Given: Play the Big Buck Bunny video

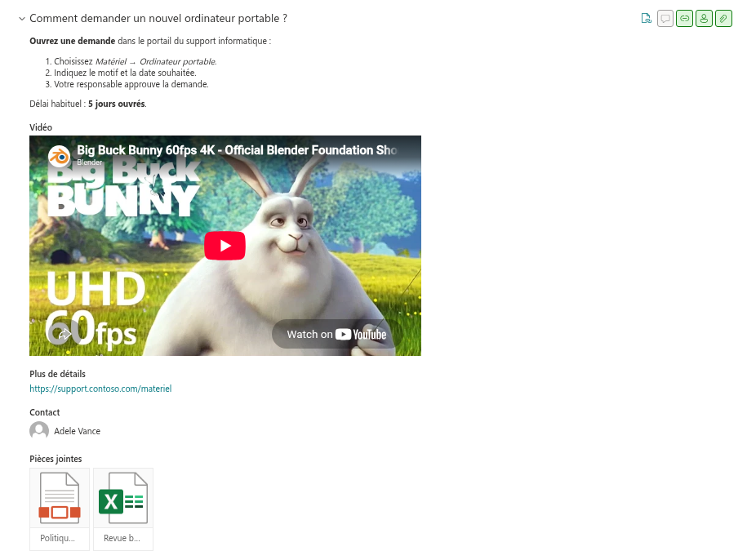Looking at the screenshot, I should coord(225,246).
